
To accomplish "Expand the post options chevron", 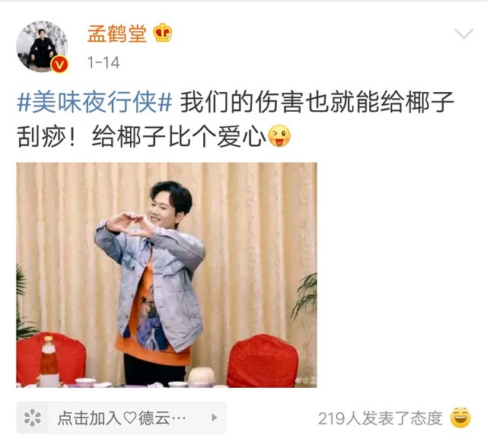I will click(463, 33).
